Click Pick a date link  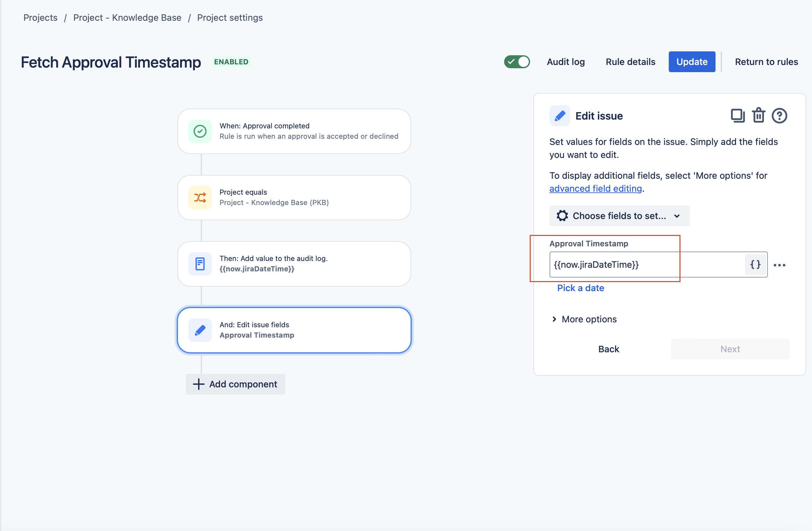click(580, 288)
